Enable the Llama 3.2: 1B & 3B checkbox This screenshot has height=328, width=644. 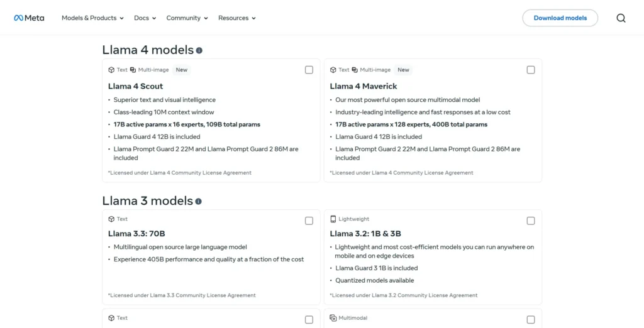coord(531,221)
